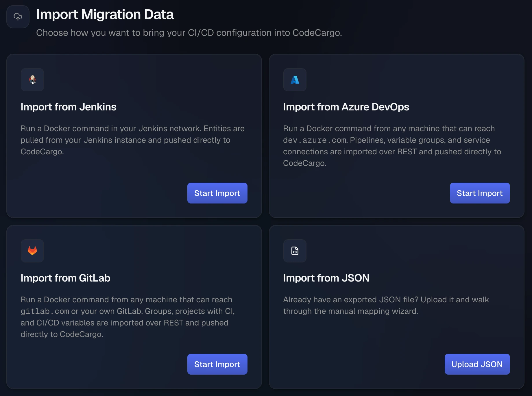Image resolution: width=532 pixels, height=396 pixels.
Task: Start Import in the Azure DevOps card
Action: 480,193
